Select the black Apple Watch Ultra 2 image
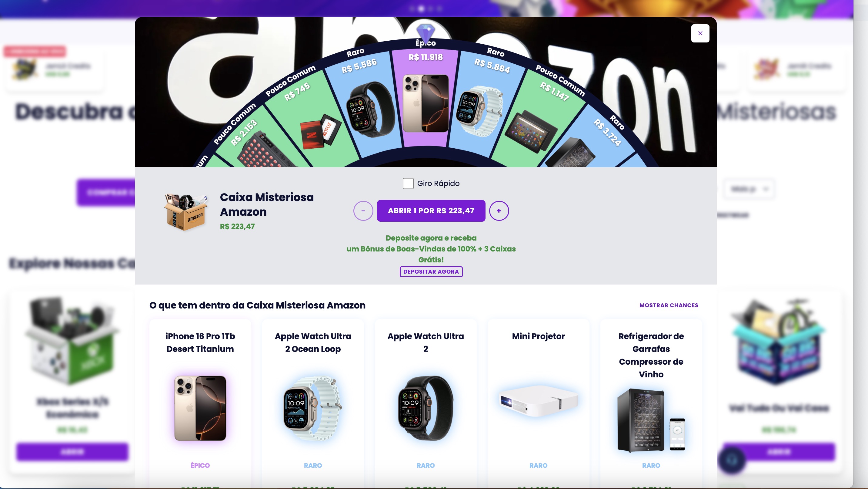This screenshot has width=868, height=489. 426,408
